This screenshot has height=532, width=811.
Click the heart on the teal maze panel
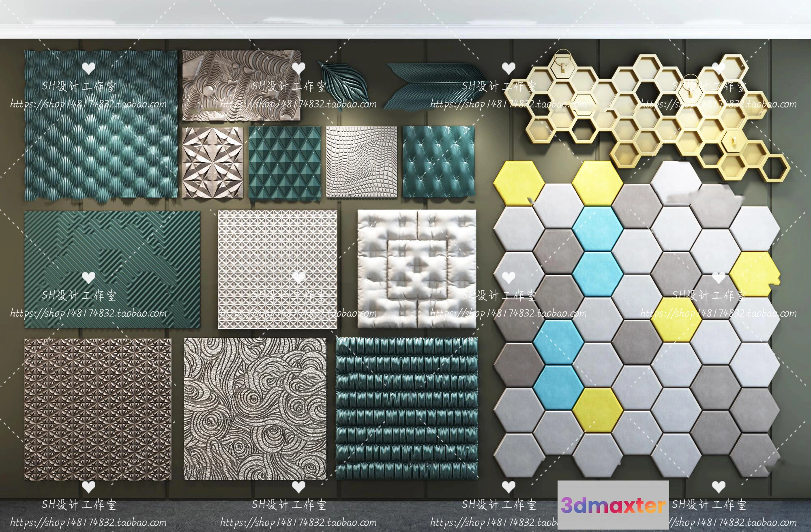[x=88, y=278]
